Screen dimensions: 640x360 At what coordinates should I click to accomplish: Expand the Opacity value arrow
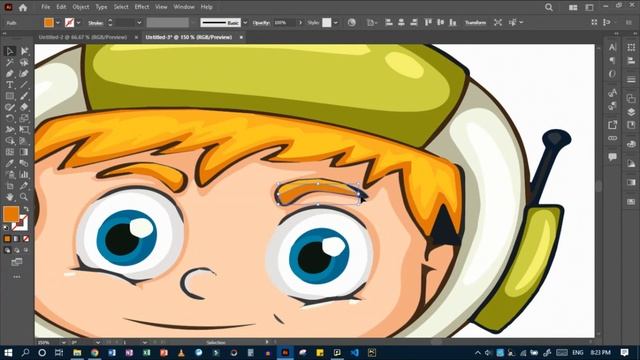tap(301, 23)
